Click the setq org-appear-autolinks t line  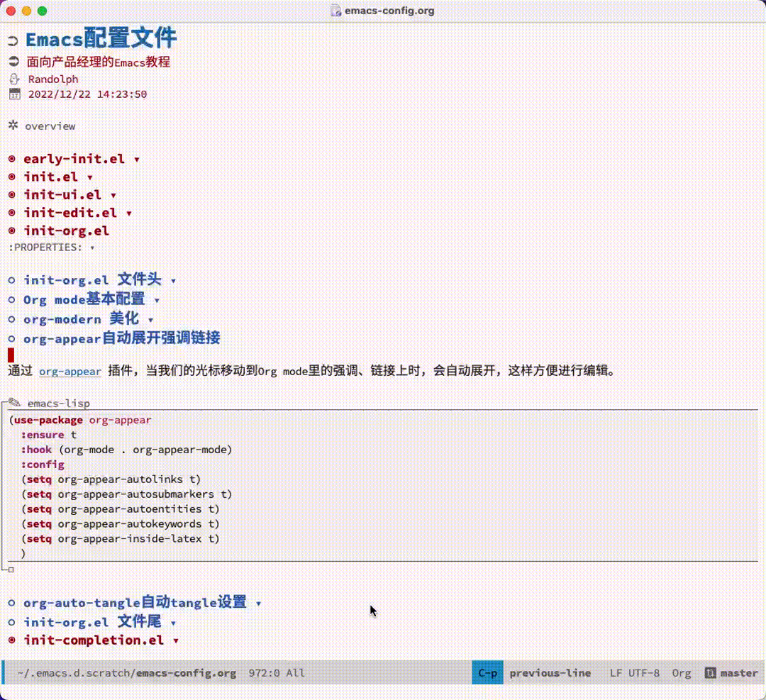[x=111, y=479]
